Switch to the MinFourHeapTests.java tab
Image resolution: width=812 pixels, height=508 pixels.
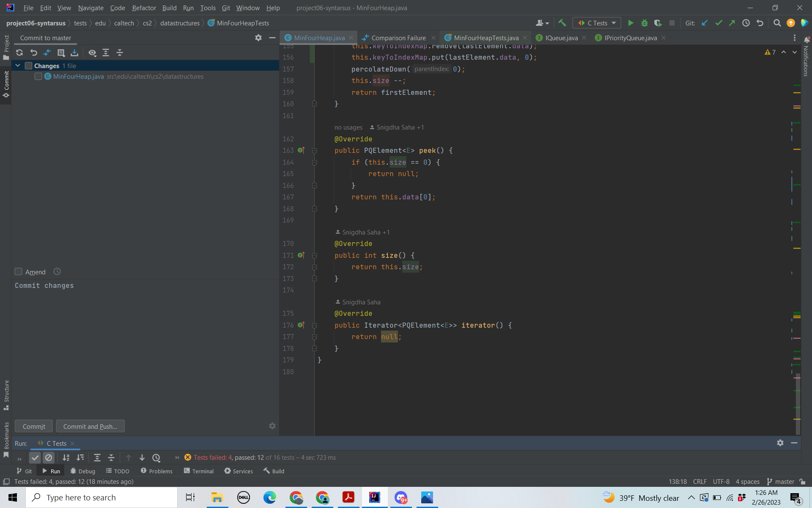click(x=486, y=38)
